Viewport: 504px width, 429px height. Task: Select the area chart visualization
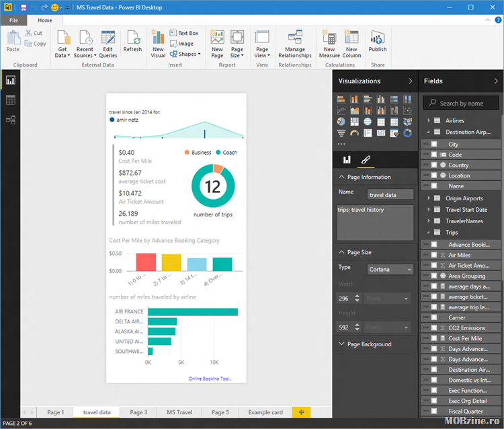pos(355,111)
